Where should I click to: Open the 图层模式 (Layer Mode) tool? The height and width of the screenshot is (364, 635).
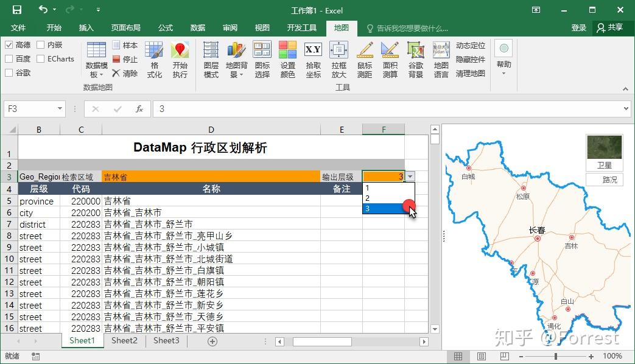(x=210, y=58)
